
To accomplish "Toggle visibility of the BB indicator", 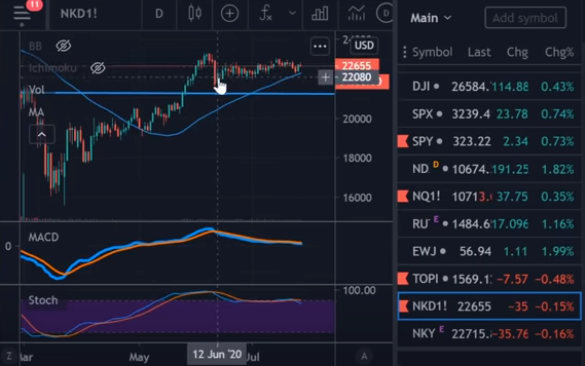I will click(x=63, y=46).
